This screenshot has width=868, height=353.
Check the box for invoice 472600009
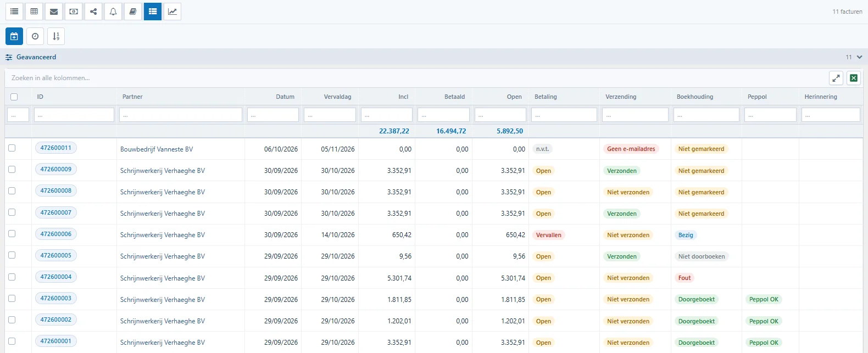pyautogui.click(x=12, y=170)
